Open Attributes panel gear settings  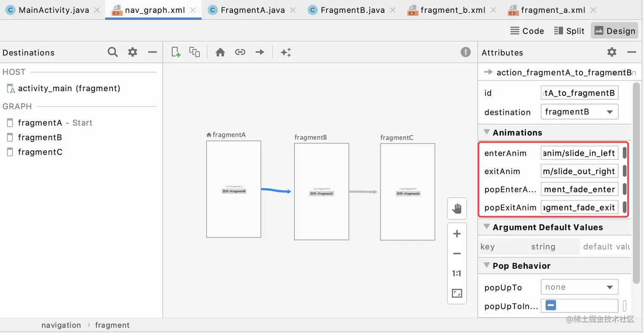(x=612, y=52)
